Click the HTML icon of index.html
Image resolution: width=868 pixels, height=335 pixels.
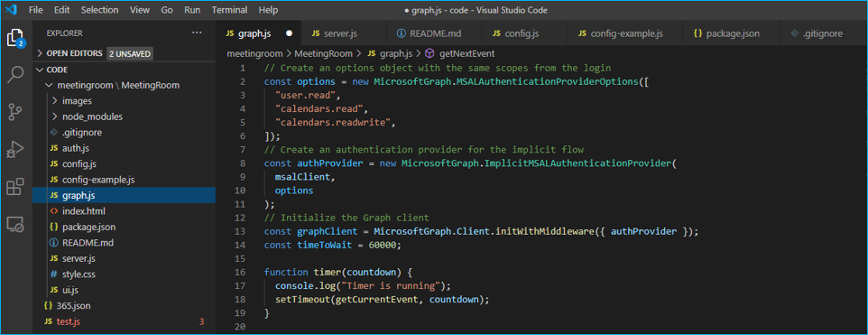pyautogui.click(x=54, y=211)
